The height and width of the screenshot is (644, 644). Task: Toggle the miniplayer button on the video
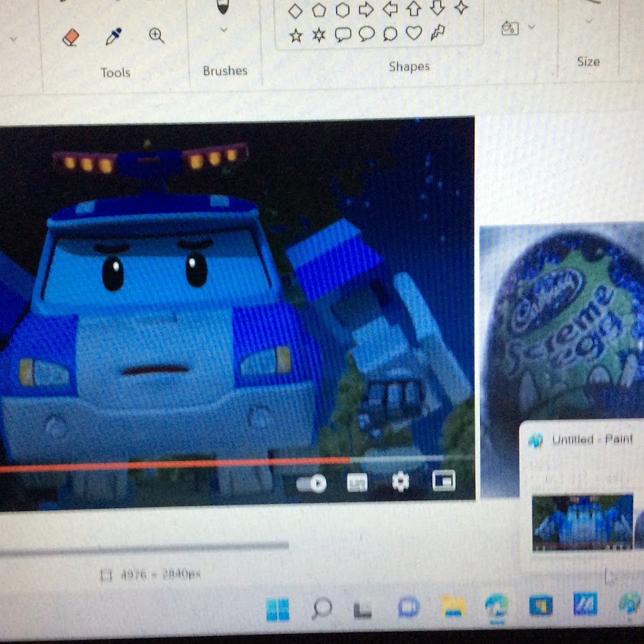444,482
